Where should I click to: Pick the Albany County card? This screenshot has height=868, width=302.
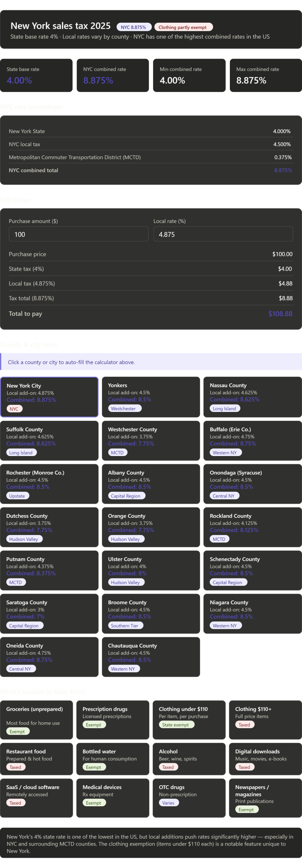pos(151,484)
